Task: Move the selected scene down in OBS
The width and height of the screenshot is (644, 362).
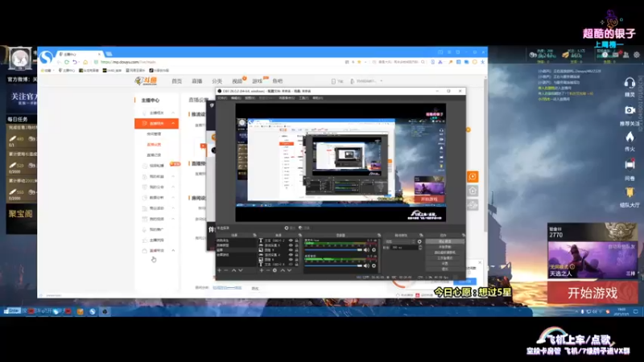Action: click(241, 270)
